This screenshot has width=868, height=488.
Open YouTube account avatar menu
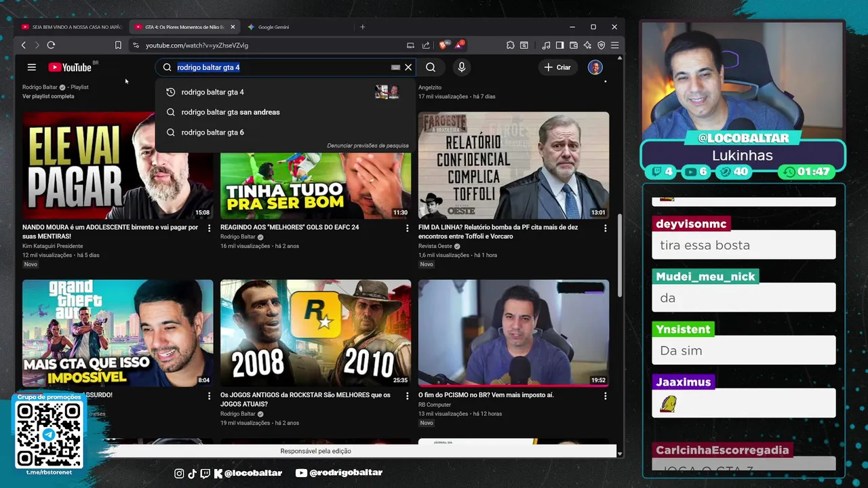(595, 67)
